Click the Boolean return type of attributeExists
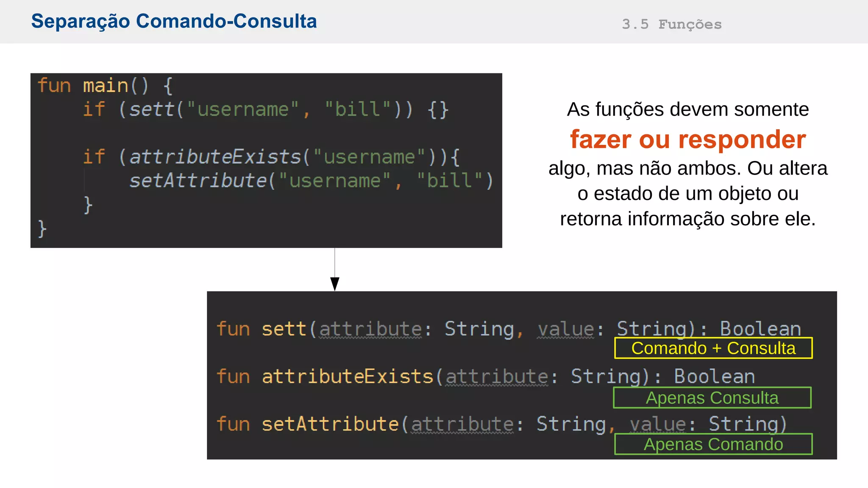The height and width of the screenshot is (488, 868). pos(715,377)
